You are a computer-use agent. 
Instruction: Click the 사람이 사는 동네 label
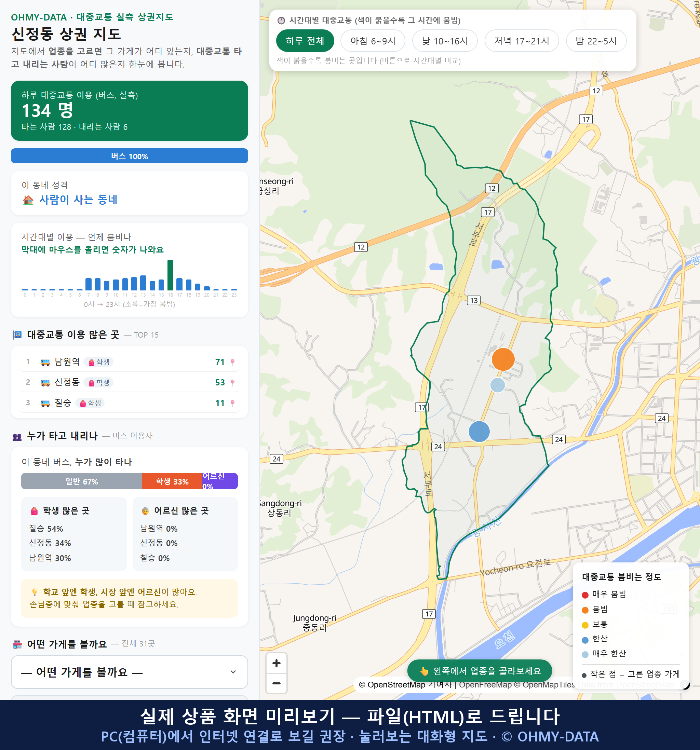pos(79,200)
